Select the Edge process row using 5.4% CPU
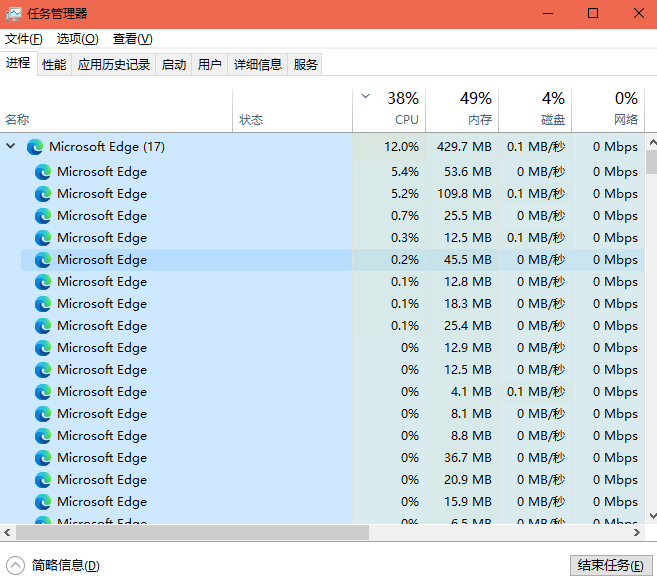Image resolution: width=657 pixels, height=582 pixels. tap(322, 172)
